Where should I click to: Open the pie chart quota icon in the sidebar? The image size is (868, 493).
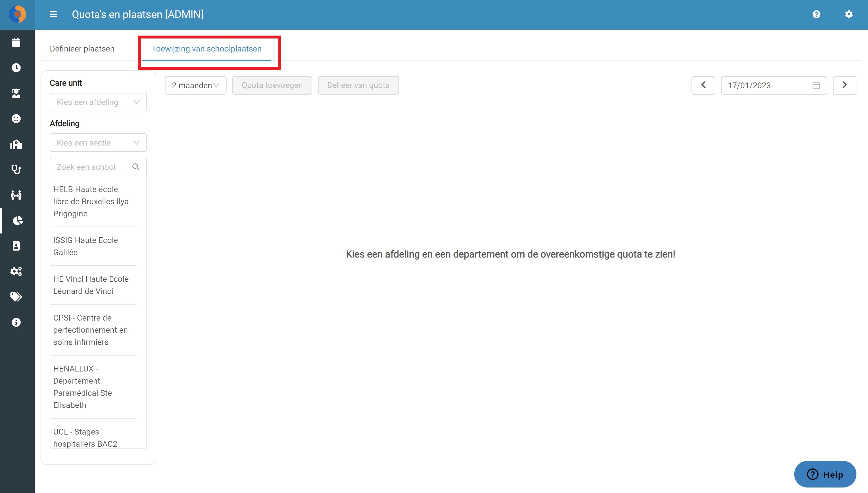pyautogui.click(x=17, y=220)
